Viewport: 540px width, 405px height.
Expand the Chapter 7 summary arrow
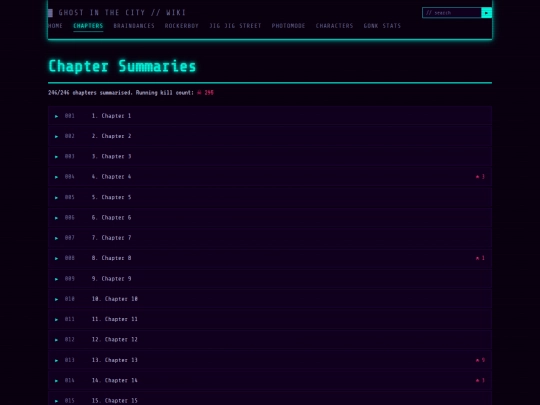pyautogui.click(x=56, y=238)
